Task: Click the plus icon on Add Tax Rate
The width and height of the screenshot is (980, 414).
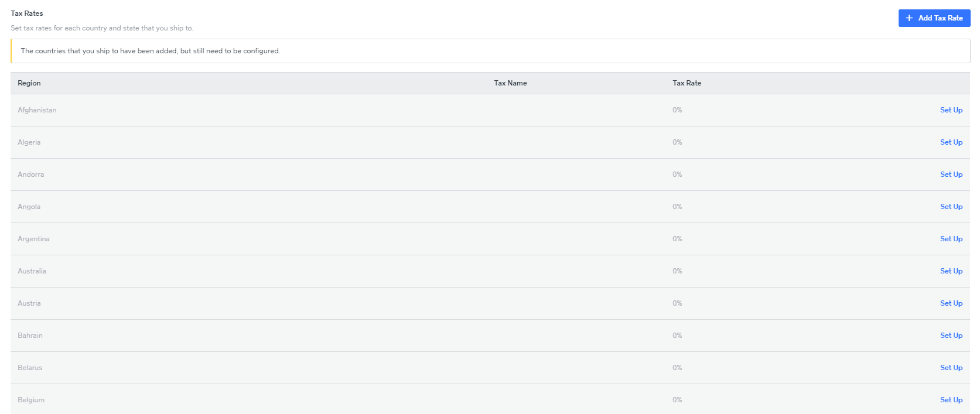Action: click(909, 18)
